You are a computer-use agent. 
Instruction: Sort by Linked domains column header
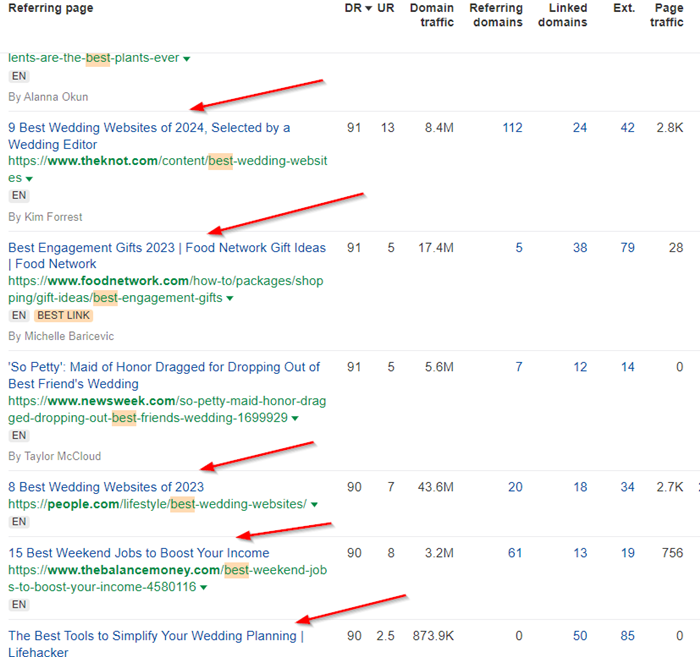click(x=562, y=15)
